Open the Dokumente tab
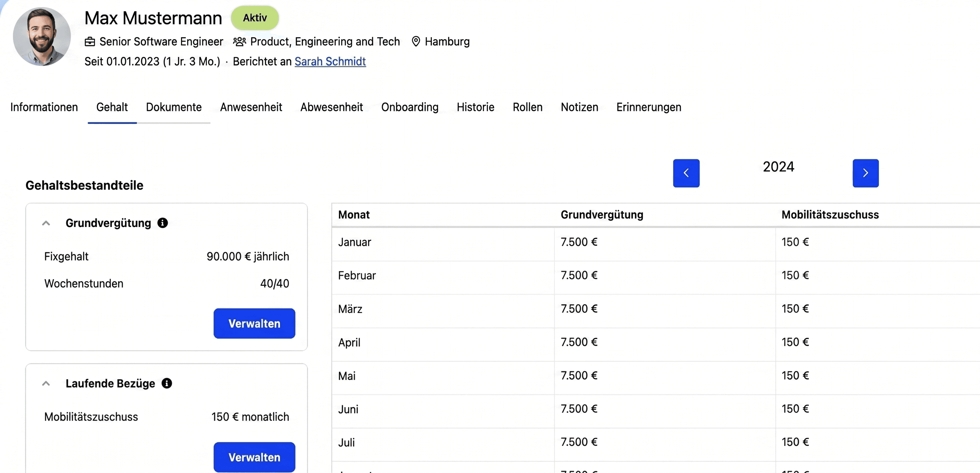980x473 pixels. (x=174, y=107)
